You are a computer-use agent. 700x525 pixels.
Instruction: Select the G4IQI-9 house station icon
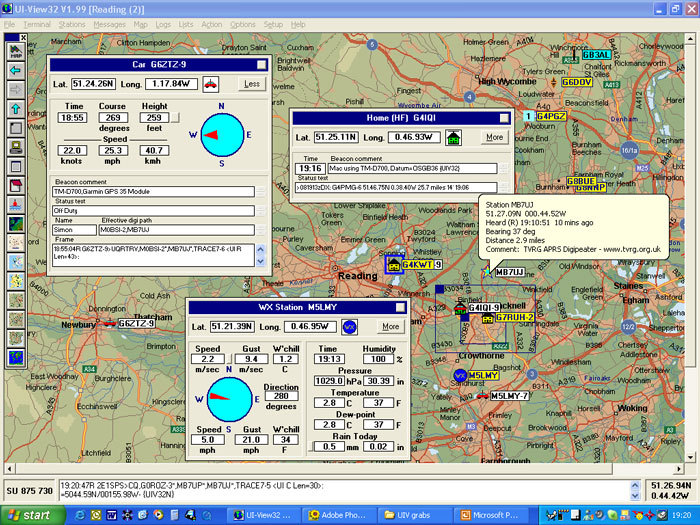coord(460,308)
